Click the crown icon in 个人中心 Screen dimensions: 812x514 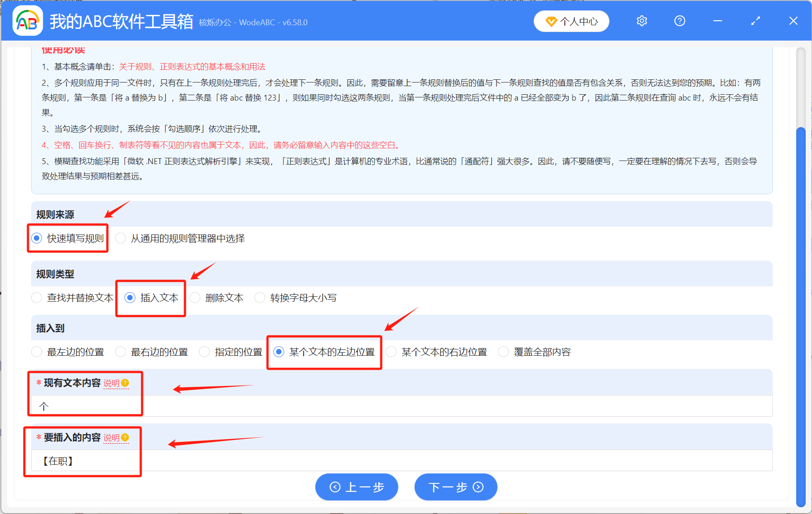coord(551,21)
